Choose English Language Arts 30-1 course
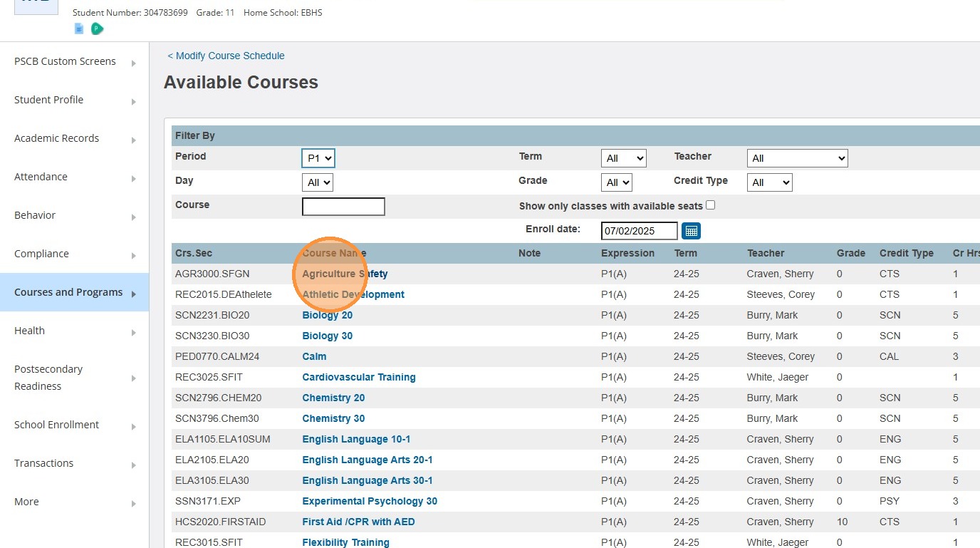The width and height of the screenshot is (980, 548). 367,480
